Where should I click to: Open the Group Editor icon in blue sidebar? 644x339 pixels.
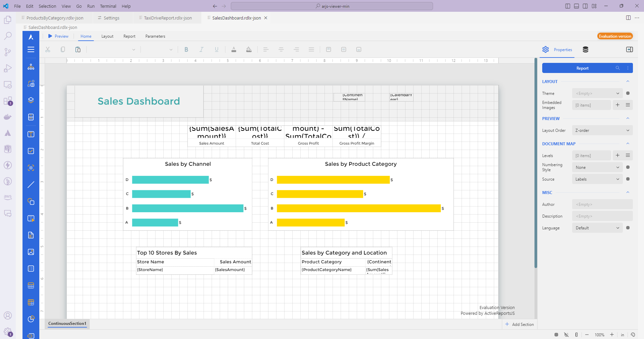point(31,83)
